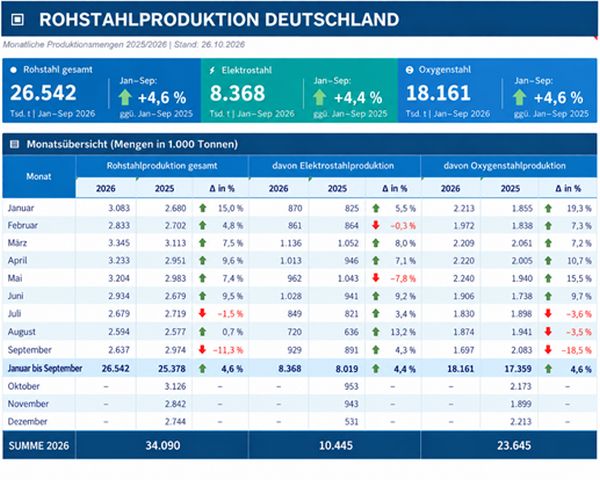
Task: Select the cell 25.378 in totals row
Action: [x=172, y=369]
